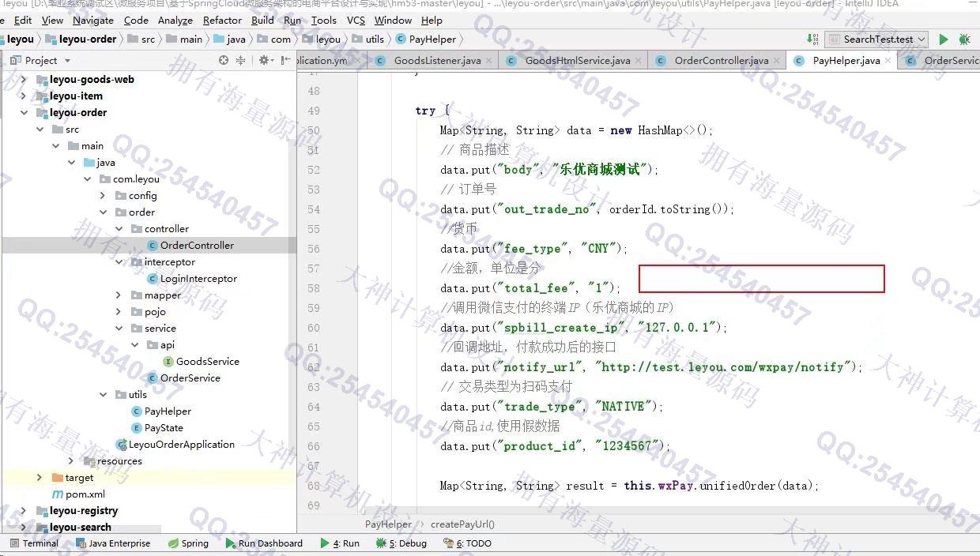
Task: Open the Spring tool window
Action: (x=188, y=543)
